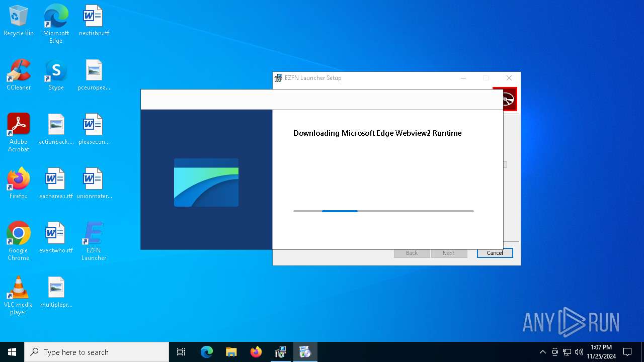644x362 pixels.
Task: Select the nextisbn.rtf file on desktop
Action: 94,21
